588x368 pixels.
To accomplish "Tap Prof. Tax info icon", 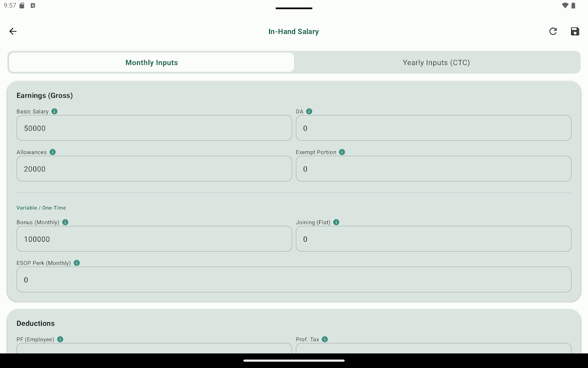I will [325, 339].
